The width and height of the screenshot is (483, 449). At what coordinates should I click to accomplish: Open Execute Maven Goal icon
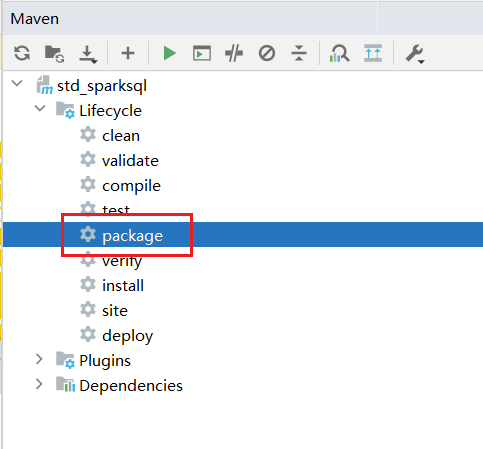pyautogui.click(x=202, y=53)
